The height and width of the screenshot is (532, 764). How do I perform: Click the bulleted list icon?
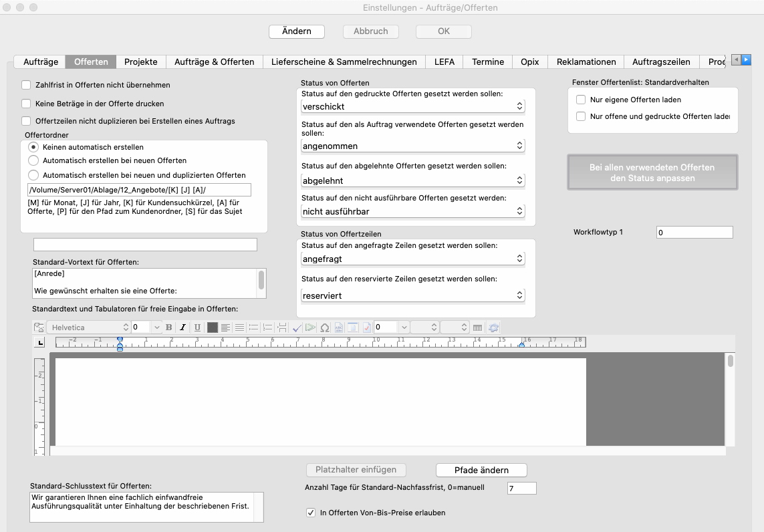[x=253, y=327]
